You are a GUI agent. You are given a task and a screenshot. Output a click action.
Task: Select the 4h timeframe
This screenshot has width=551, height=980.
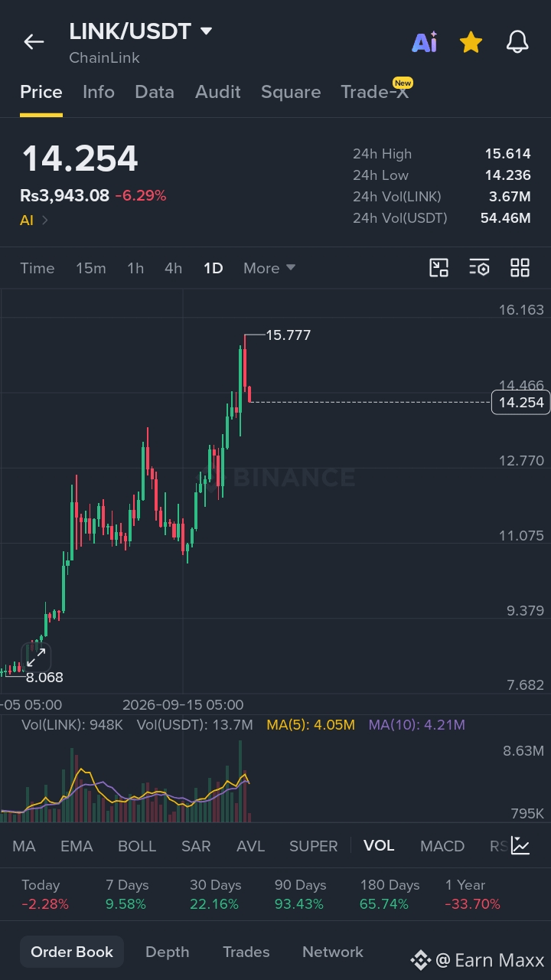tap(173, 268)
